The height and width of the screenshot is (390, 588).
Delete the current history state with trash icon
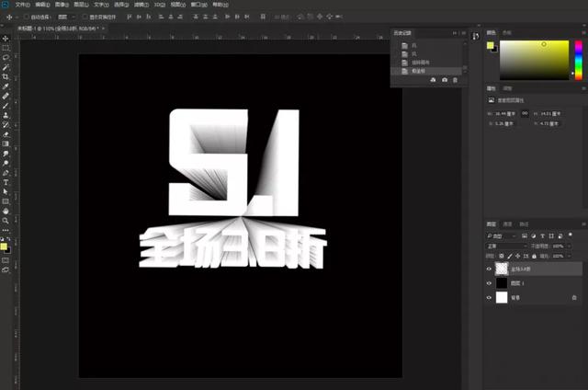tap(455, 81)
